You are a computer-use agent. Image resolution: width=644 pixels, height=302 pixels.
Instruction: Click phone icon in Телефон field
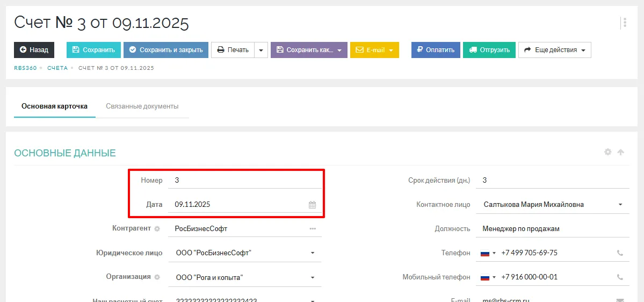[620, 253]
